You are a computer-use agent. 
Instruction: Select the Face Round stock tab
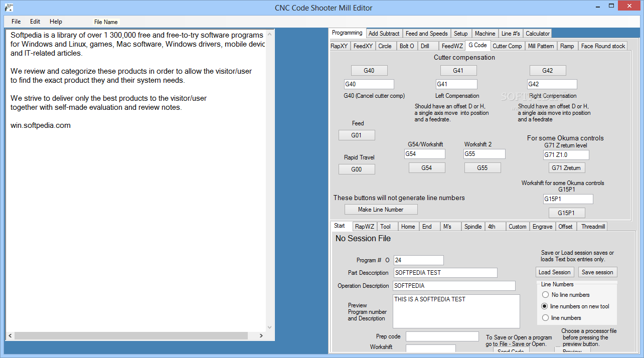click(603, 46)
